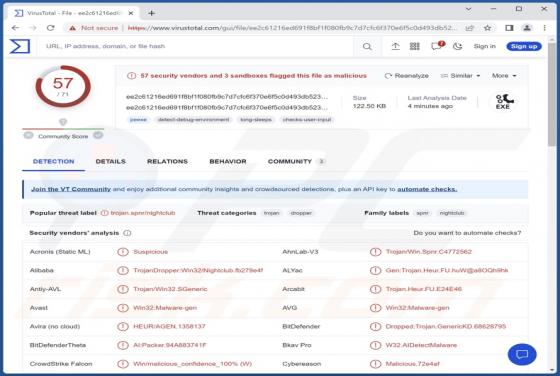The width and height of the screenshot is (560, 376).
Task: Click the 57 / 71 detection score circle
Action: [x=63, y=87]
